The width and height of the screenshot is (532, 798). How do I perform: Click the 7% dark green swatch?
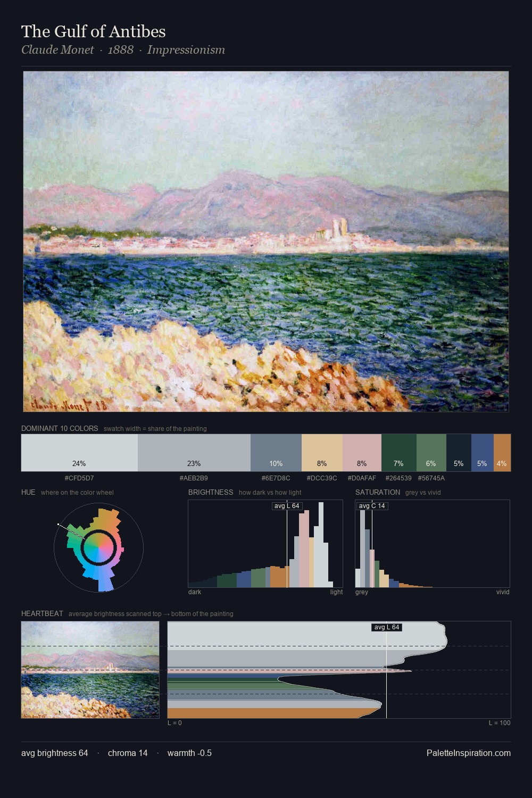click(399, 453)
